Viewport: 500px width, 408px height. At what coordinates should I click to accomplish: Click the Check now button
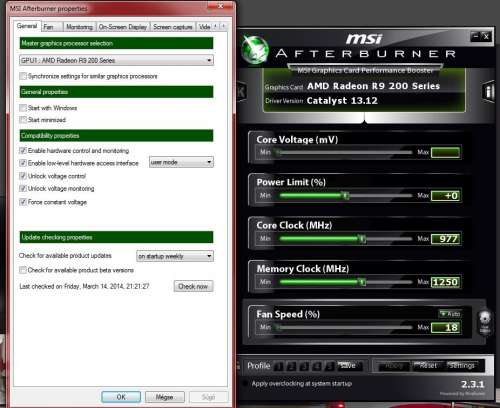pyautogui.click(x=193, y=286)
